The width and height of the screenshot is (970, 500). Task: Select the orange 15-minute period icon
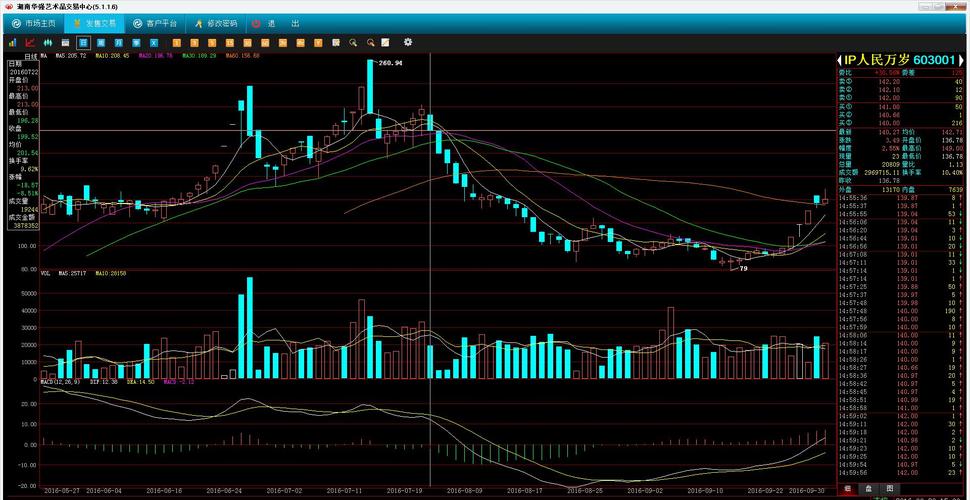pos(230,43)
